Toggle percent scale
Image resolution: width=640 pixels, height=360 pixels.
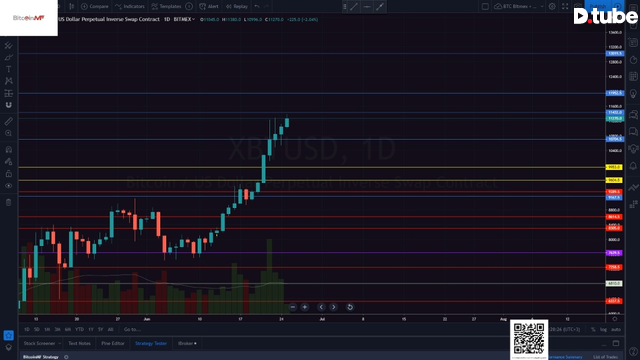[593, 329]
